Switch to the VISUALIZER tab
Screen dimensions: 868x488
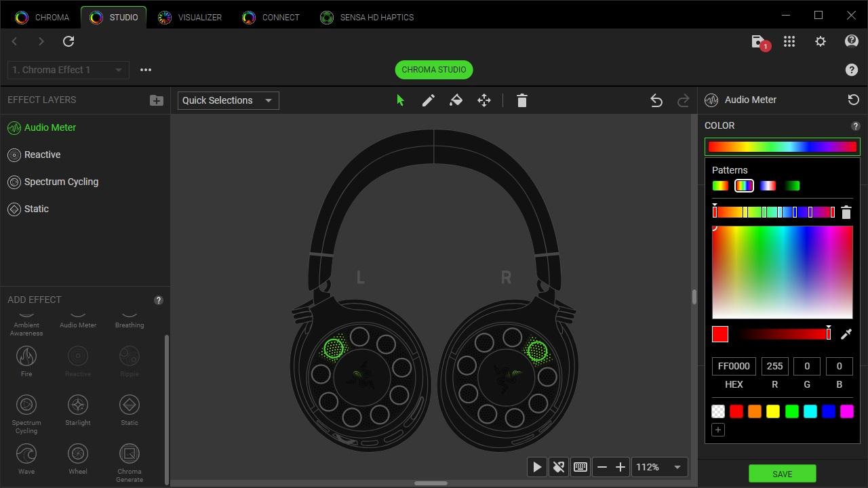tap(190, 18)
